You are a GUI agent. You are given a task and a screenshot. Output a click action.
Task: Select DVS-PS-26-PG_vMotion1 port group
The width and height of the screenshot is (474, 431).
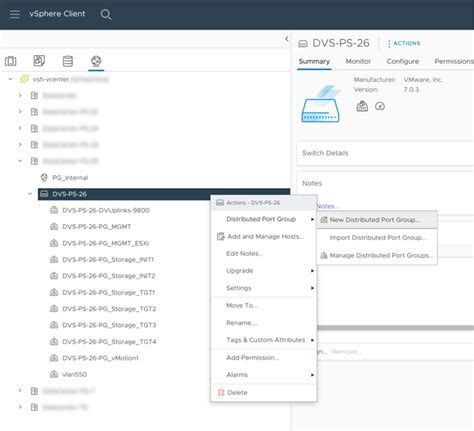(x=100, y=358)
